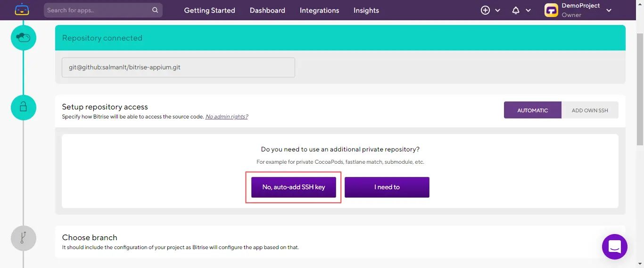Switch to ADD OWN SSH mode
644x268 pixels.
pyautogui.click(x=590, y=110)
